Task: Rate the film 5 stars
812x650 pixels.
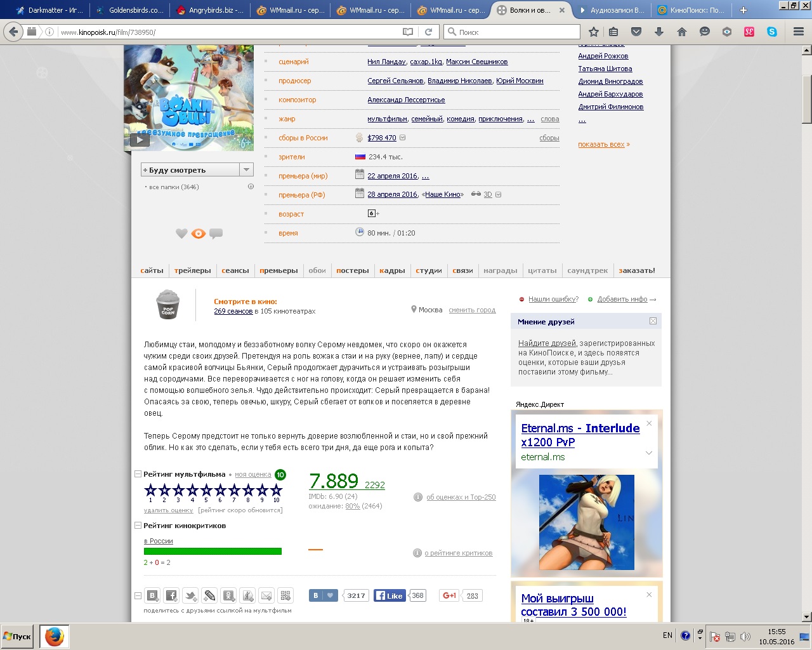Action: (x=206, y=490)
